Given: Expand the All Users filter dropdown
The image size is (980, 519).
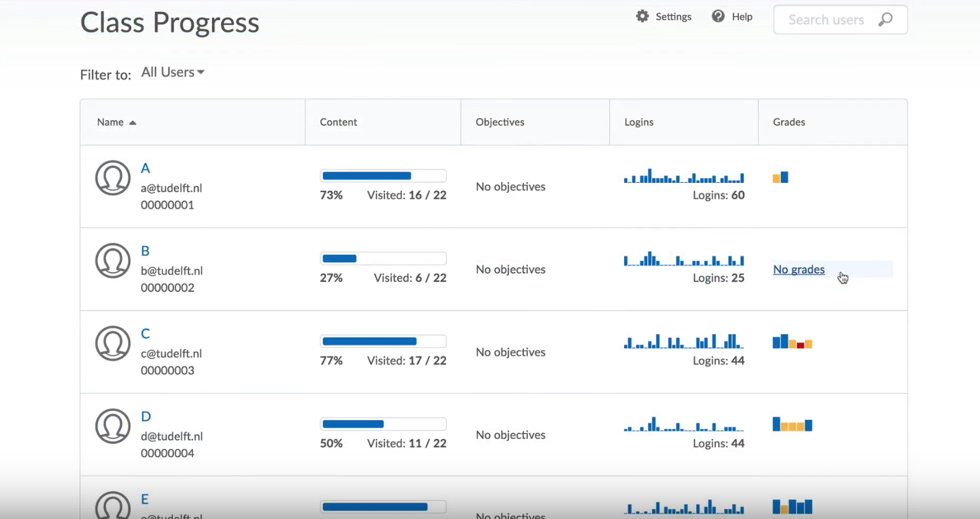Looking at the screenshot, I should (173, 72).
